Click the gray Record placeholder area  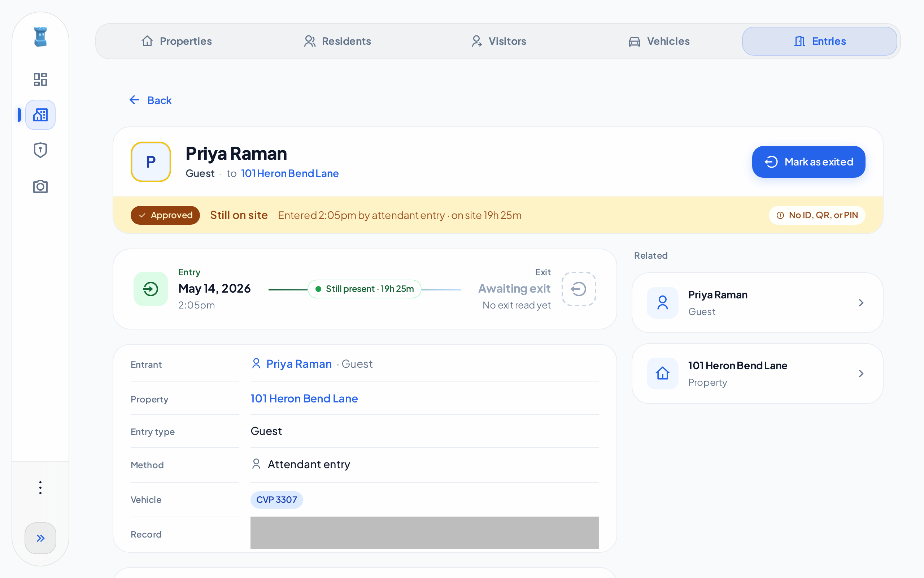click(x=424, y=532)
